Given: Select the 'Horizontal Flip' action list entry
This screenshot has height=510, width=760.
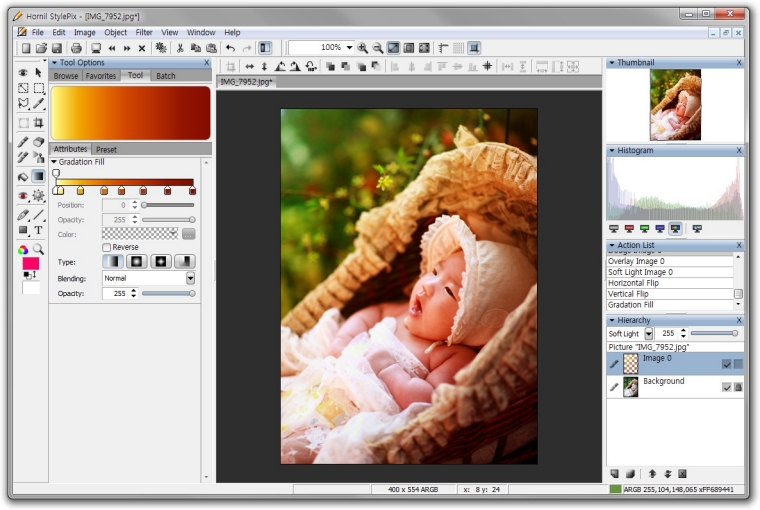Looking at the screenshot, I should (x=670, y=283).
